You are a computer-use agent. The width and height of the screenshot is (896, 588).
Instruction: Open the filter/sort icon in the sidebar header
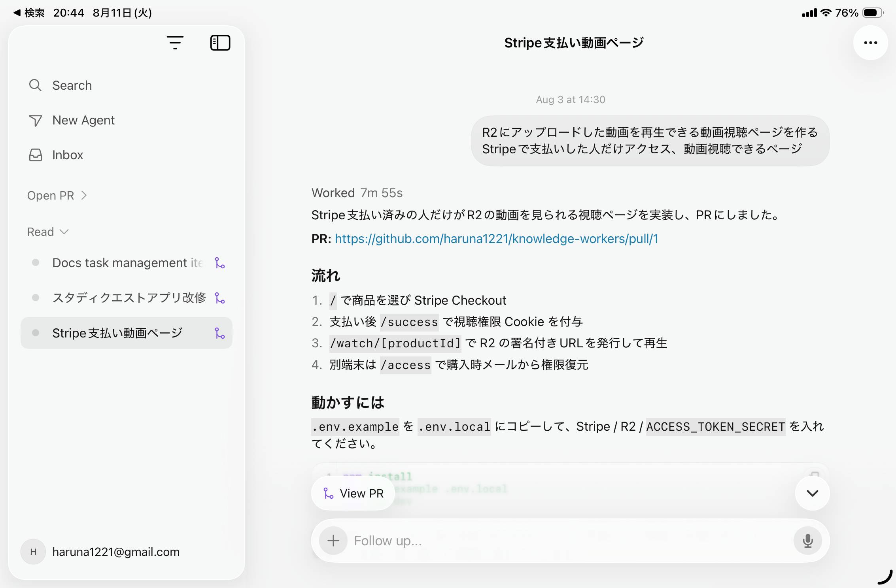point(175,43)
